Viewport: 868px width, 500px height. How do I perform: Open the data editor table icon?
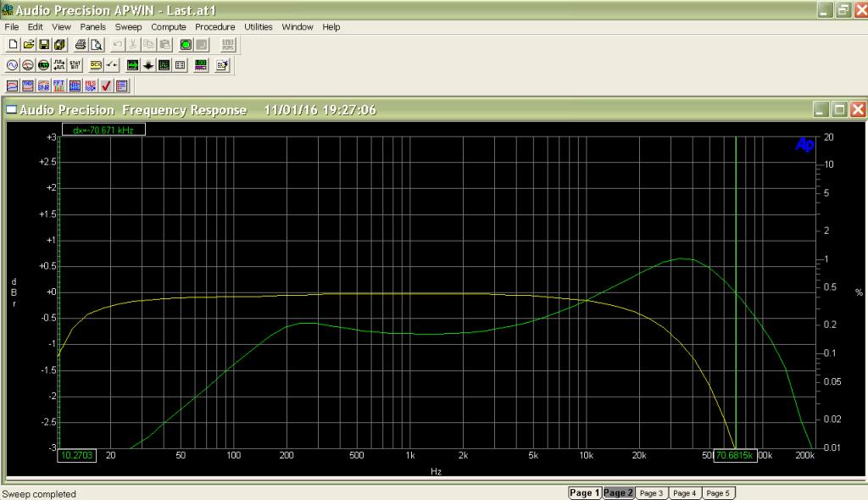pos(180,65)
